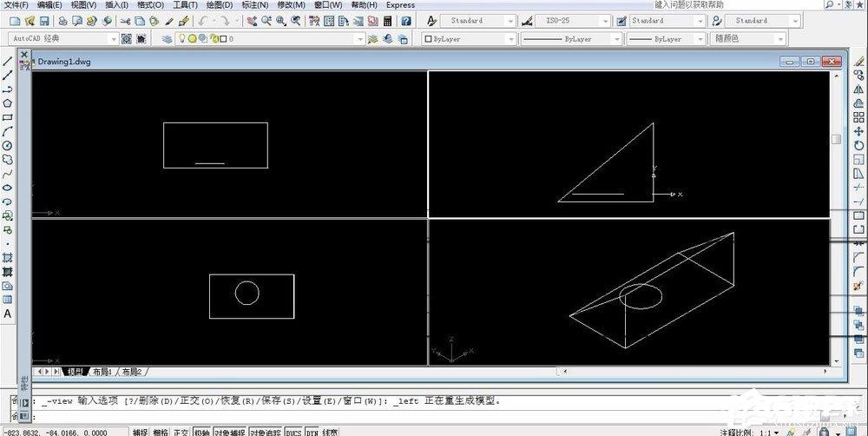Image resolution: width=868 pixels, height=436 pixels.
Task: Click the Paste clipboard icon
Action: point(155,21)
